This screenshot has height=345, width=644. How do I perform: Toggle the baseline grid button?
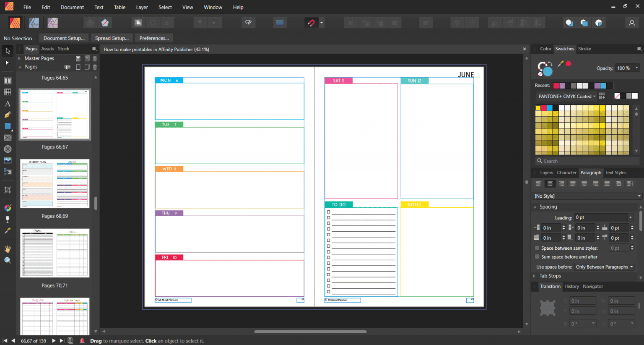point(280,23)
